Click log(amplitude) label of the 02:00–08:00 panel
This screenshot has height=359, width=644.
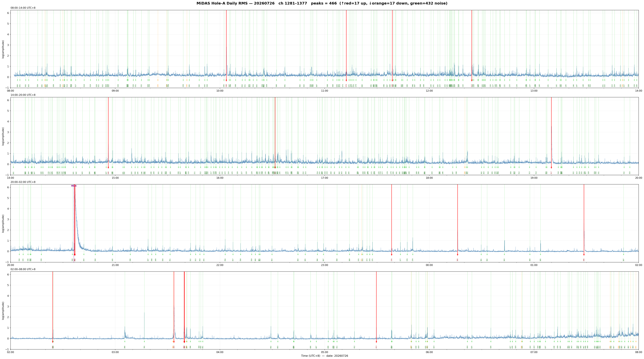click(3, 310)
